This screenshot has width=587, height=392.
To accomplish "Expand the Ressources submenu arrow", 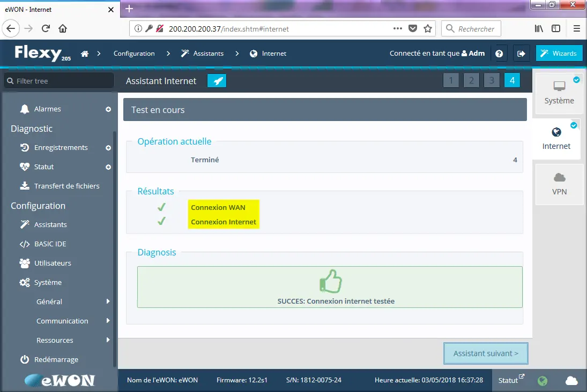I will pyautogui.click(x=108, y=340).
